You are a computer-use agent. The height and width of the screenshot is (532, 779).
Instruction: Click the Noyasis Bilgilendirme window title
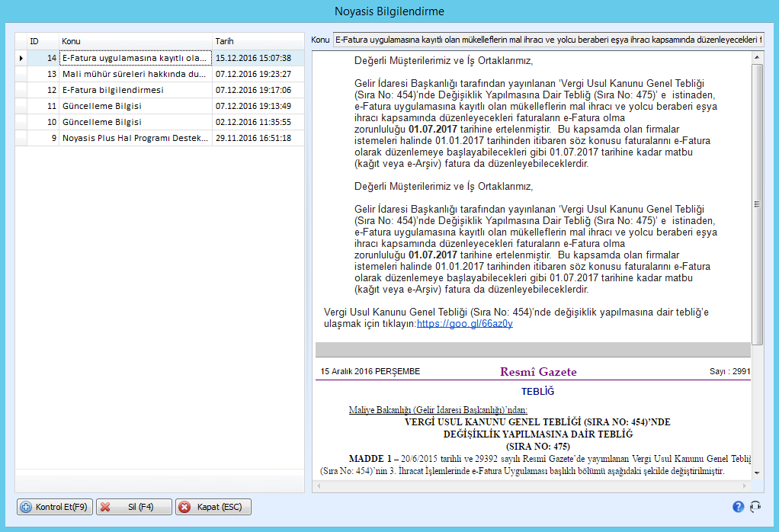(389, 11)
